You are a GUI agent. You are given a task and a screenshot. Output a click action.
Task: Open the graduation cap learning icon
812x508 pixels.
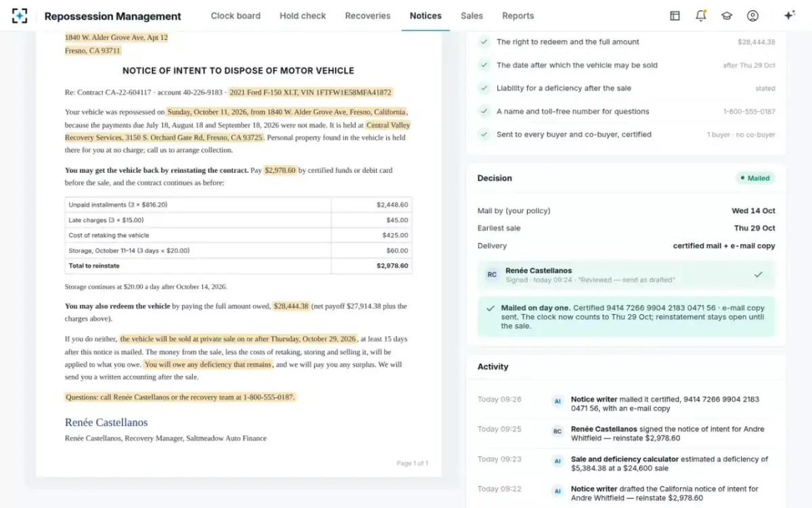tap(727, 16)
